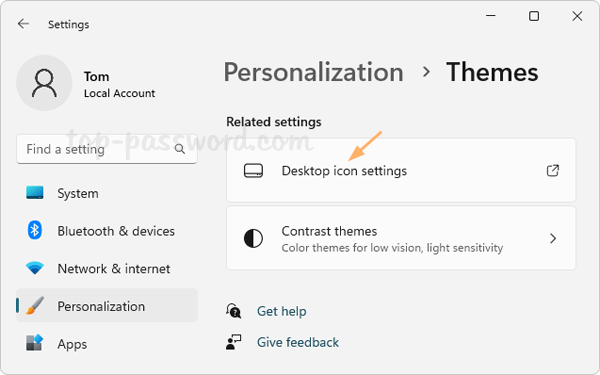
Task: Click the Desktop icon settings external-link icon
Action: click(x=553, y=170)
